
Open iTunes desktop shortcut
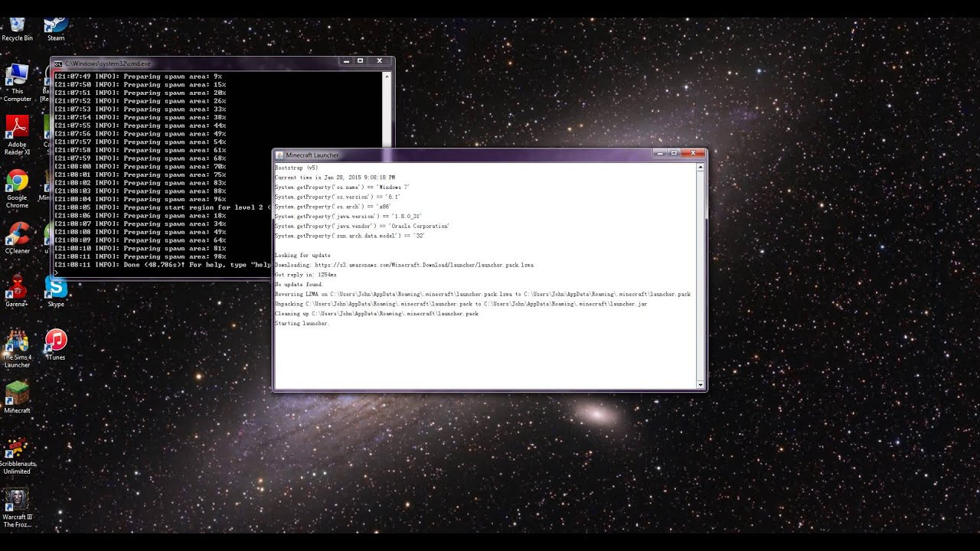(56, 344)
